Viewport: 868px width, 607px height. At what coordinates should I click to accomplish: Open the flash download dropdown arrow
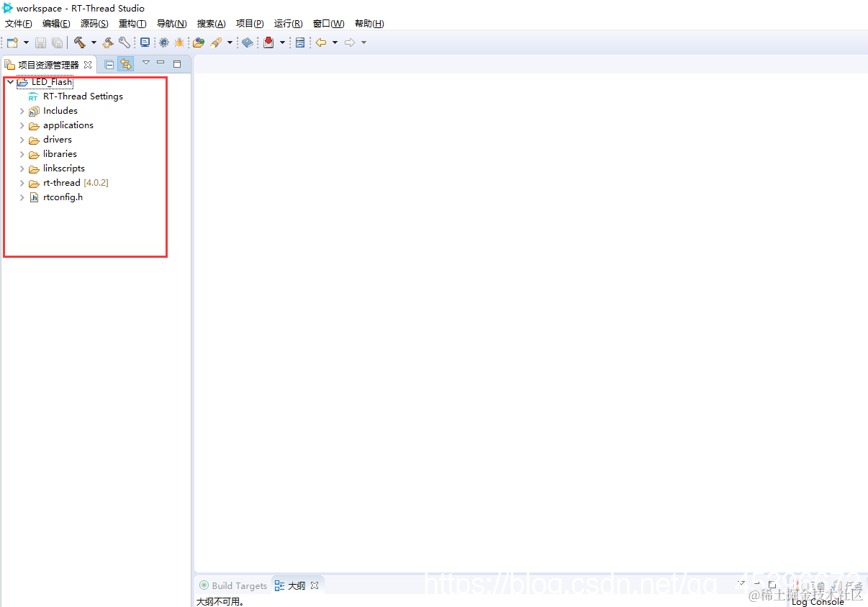[230, 43]
